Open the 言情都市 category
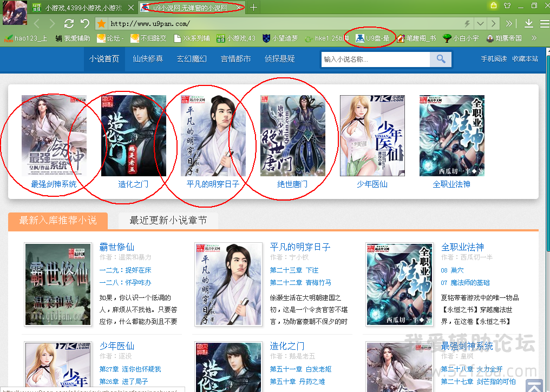The image size is (550, 392). coord(235,59)
